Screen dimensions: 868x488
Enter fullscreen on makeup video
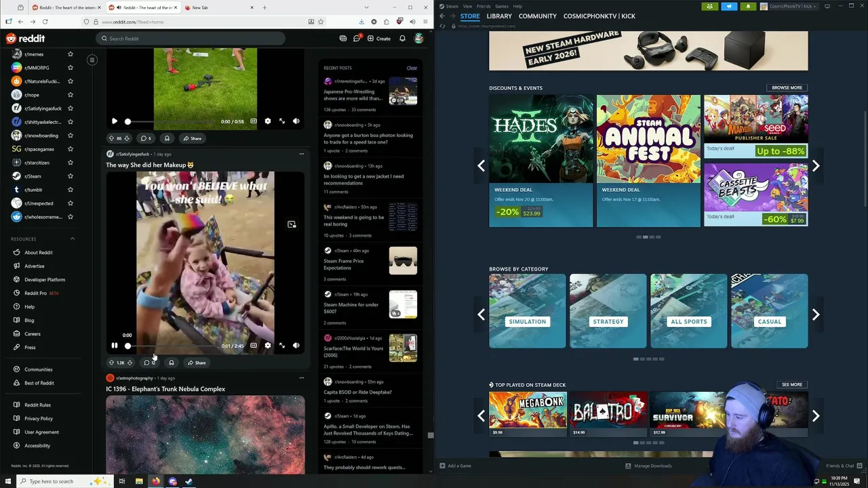click(x=282, y=346)
